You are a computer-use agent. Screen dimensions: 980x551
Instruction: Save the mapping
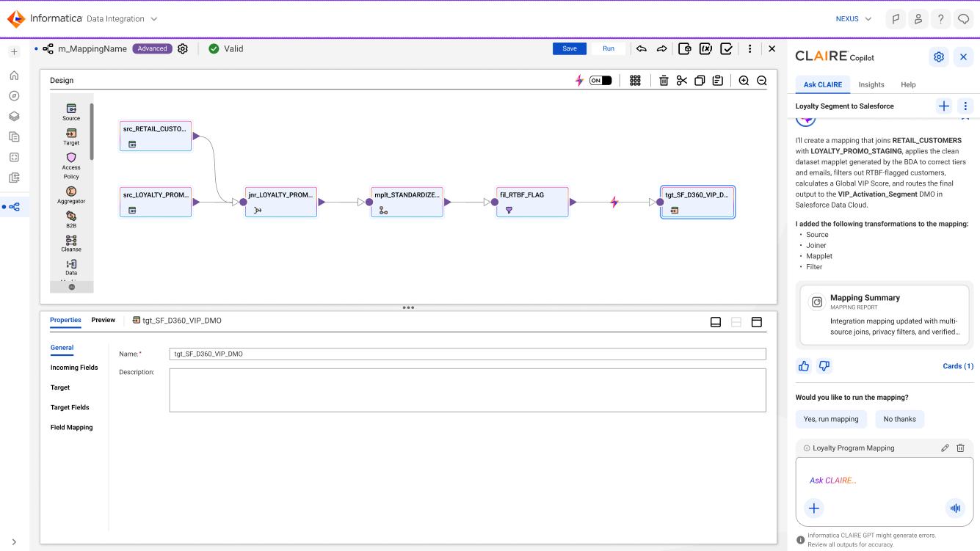(x=570, y=48)
